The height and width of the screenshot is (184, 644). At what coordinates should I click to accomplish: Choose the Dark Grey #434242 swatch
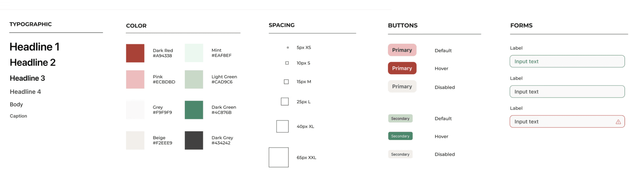pyautogui.click(x=194, y=141)
